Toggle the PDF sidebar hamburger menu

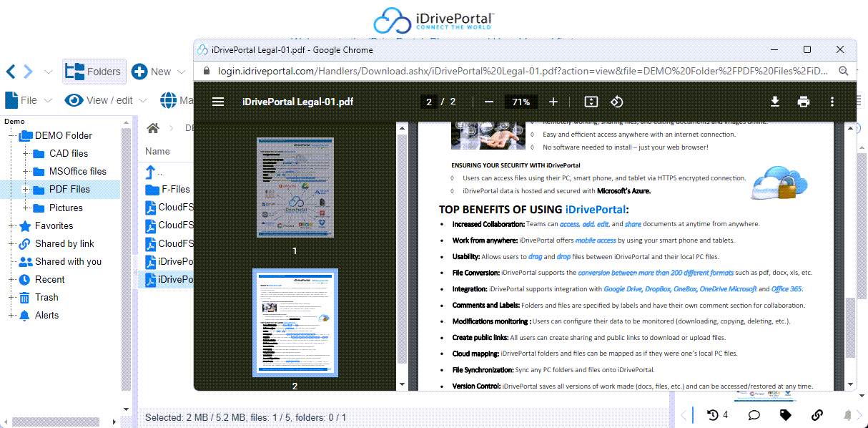[x=218, y=102]
